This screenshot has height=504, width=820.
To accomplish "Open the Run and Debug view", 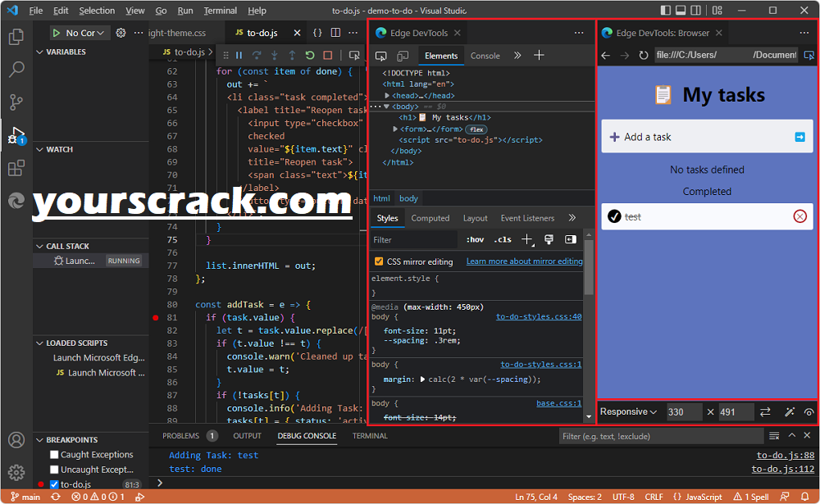I will coord(16,135).
